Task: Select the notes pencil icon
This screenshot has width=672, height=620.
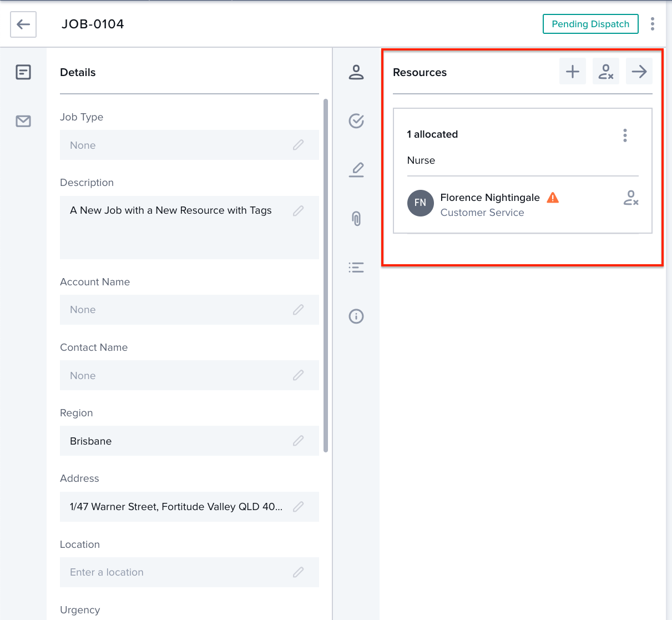Action: click(x=356, y=170)
